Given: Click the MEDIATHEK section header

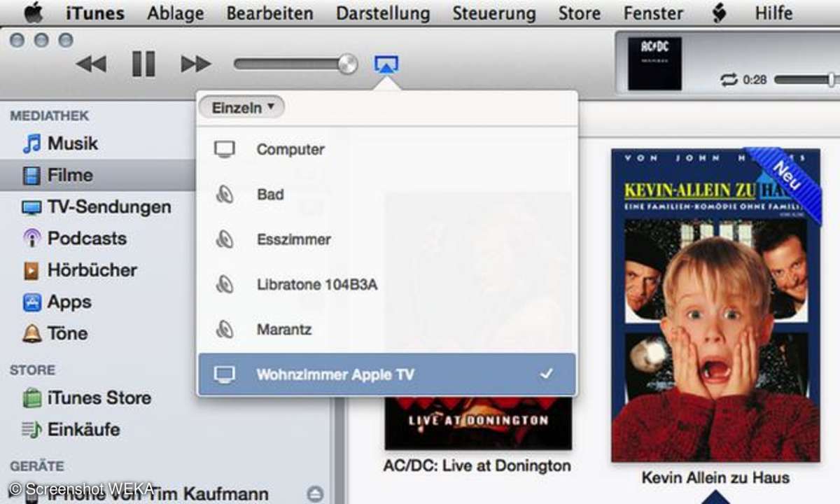Looking at the screenshot, I should 50,116.
